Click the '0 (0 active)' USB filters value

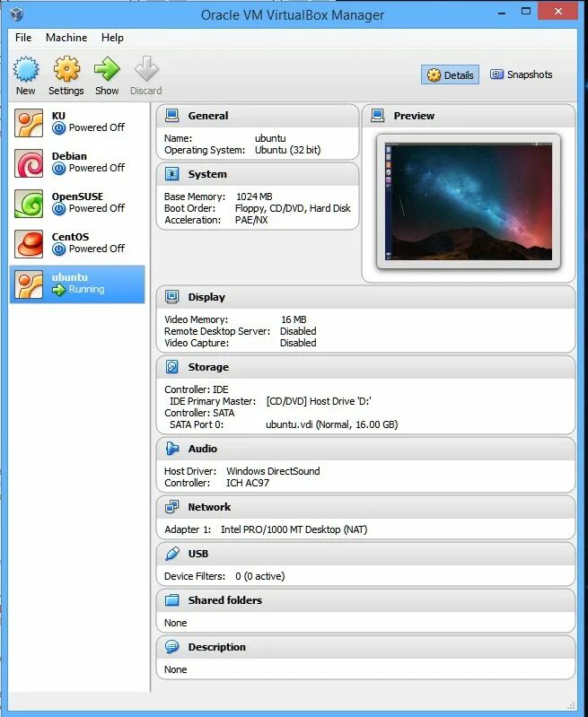(260, 576)
